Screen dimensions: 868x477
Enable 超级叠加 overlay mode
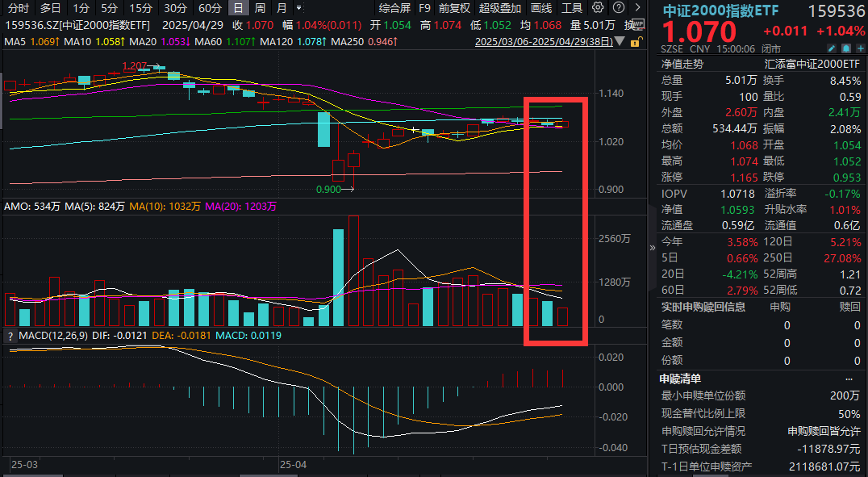(x=500, y=7)
